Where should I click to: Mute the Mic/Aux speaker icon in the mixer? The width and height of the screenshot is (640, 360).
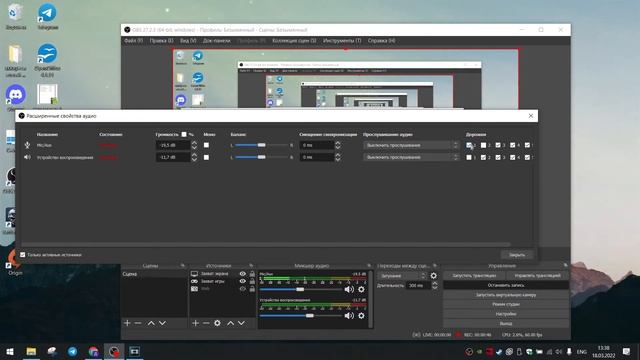click(x=349, y=289)
